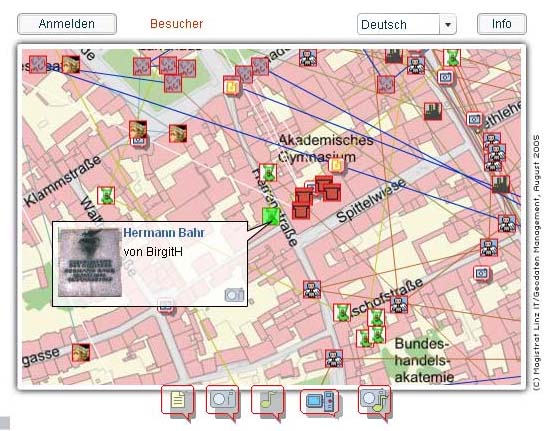The image size is (551, 431).
Task: Click the Spittelwiese street label
Action: coord(371,201)
